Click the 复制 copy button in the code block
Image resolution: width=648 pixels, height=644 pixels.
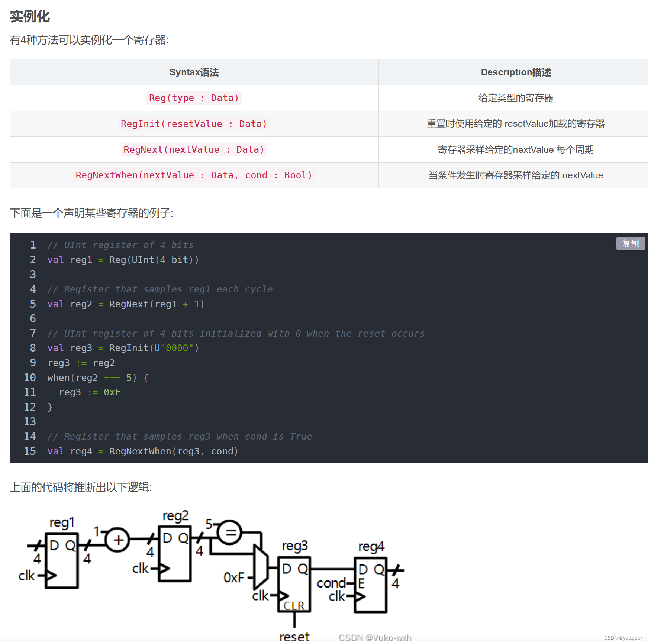pyautogui.click(x=631, y=244)
